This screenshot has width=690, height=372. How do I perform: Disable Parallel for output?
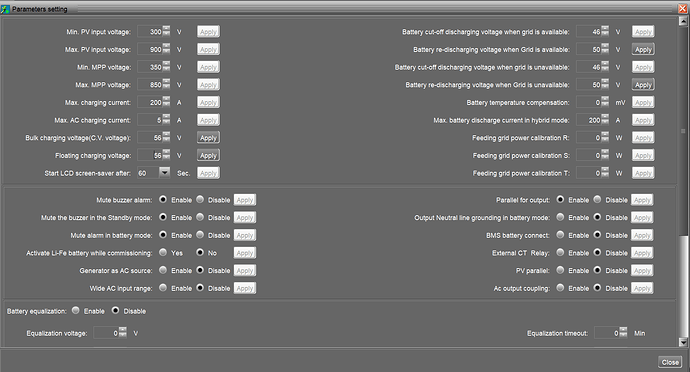(x=597, y=199)
